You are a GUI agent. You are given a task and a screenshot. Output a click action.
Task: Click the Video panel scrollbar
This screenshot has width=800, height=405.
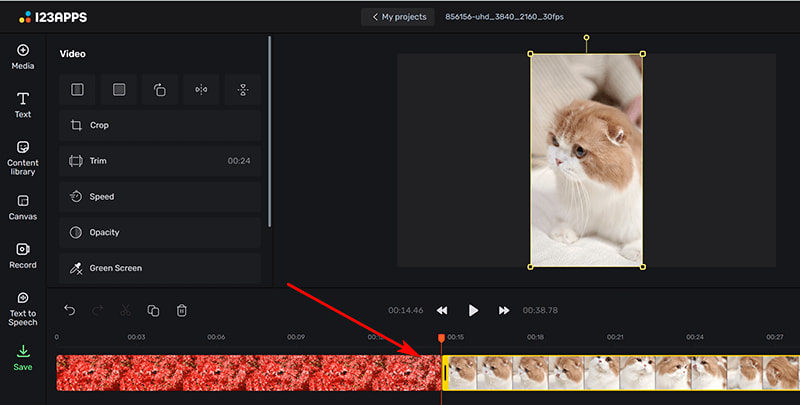tap(269, 132)
